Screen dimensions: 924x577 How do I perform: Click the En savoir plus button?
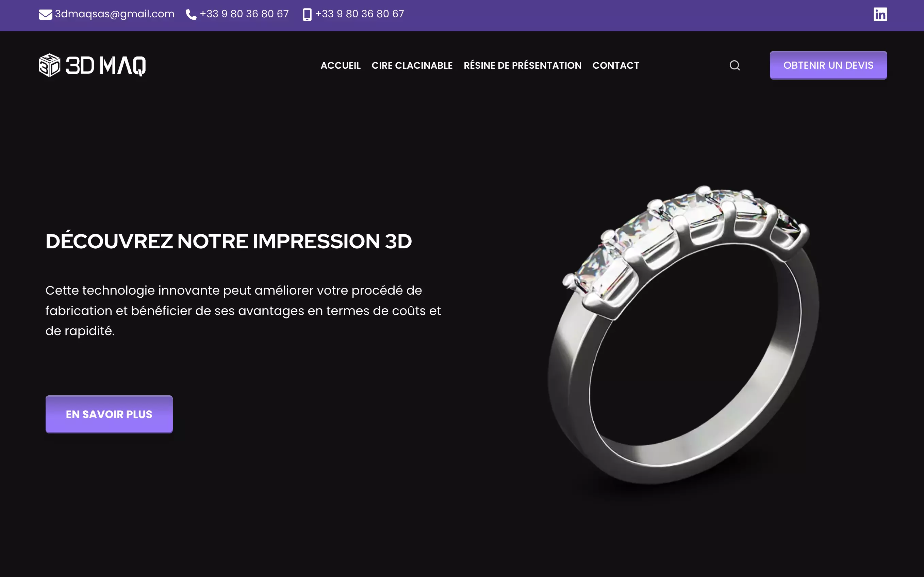(x=109, y=414)
